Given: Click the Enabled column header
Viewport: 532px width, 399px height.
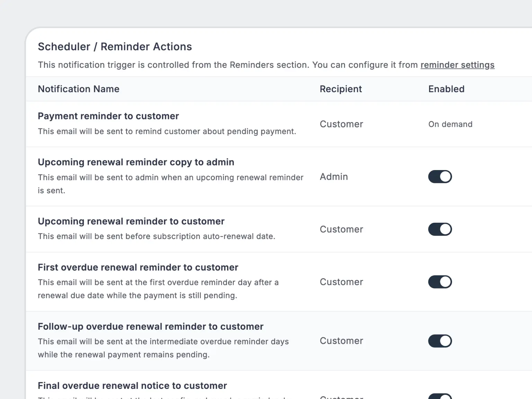Looking at the screenshot, I should (446, 89).
